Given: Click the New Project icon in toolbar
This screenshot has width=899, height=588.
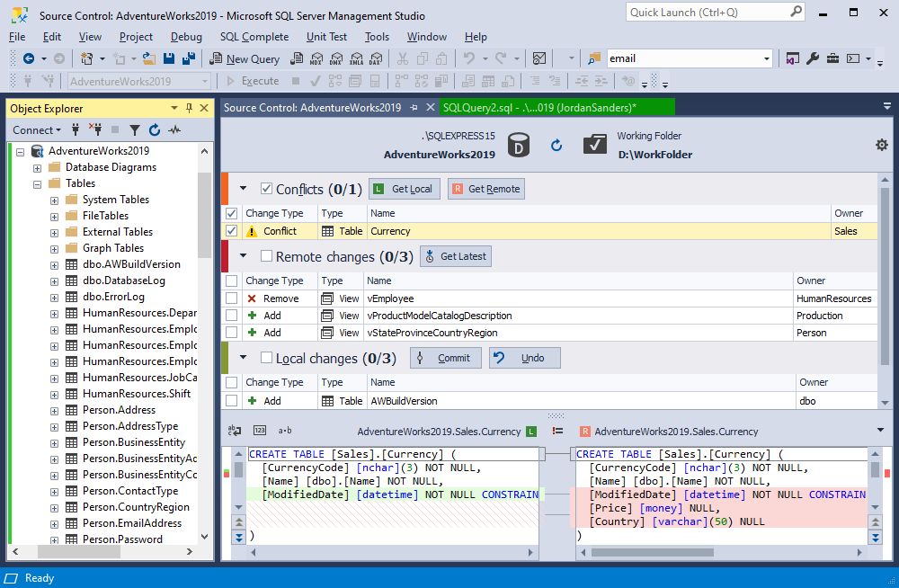Looking at the screenshot, I should coord(86,58).
